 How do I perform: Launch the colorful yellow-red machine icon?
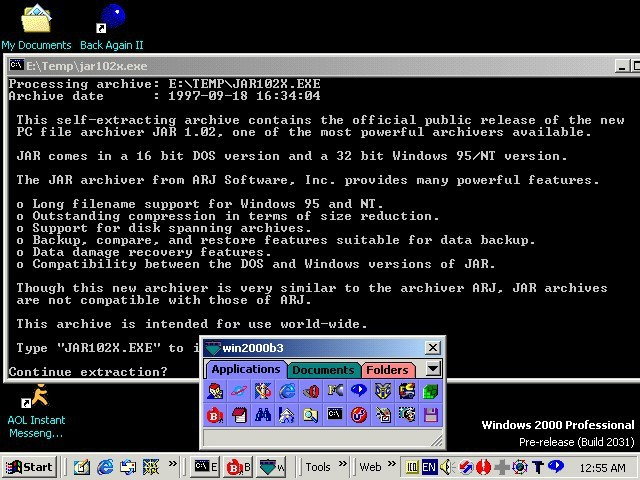[x=407, y=391]
